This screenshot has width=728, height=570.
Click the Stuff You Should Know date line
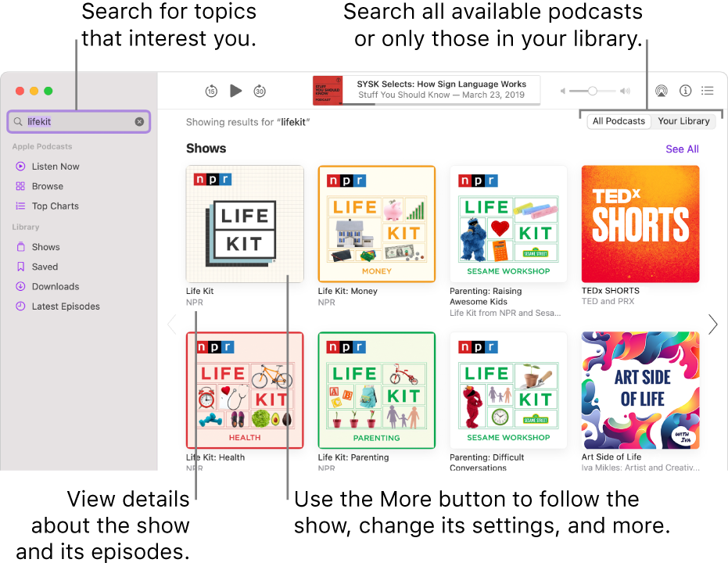point(441,95)
